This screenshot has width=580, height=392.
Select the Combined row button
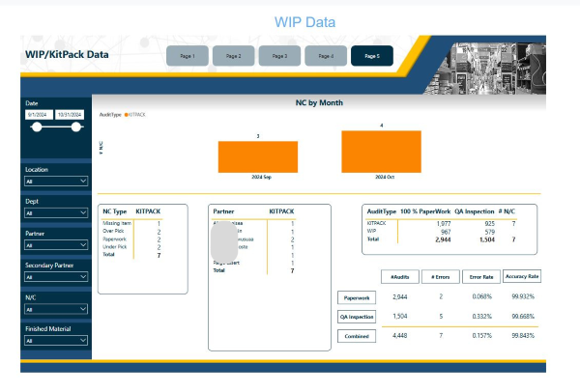pos(357,336)
